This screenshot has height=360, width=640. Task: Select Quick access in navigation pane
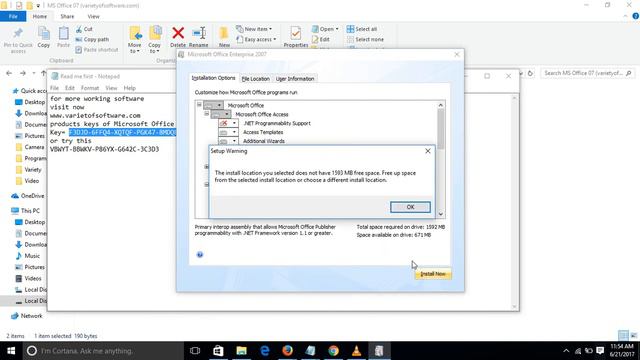pos(29,91)
